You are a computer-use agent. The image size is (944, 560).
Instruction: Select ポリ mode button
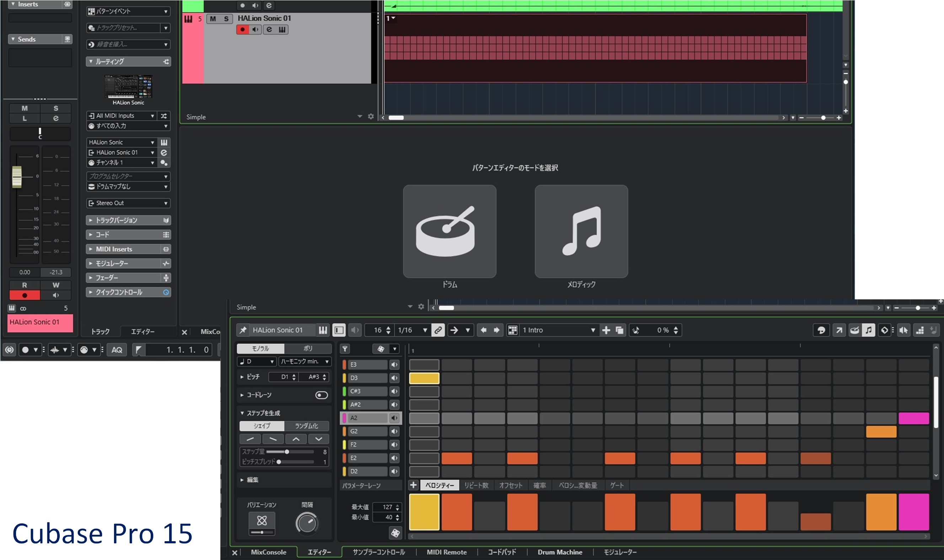pos(308,348)
